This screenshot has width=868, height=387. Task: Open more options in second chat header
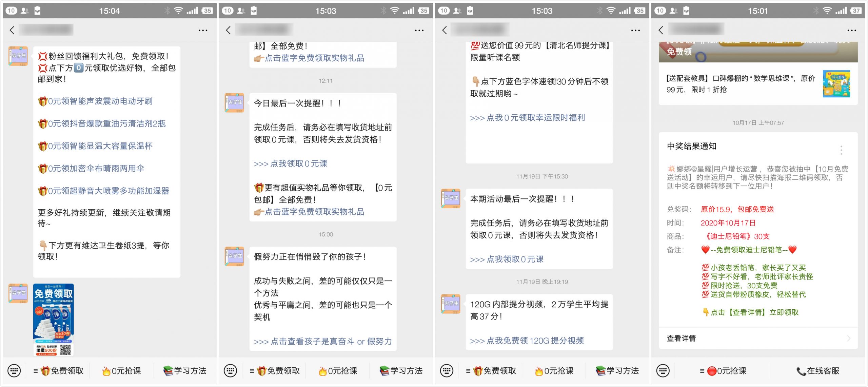[419, 30]
